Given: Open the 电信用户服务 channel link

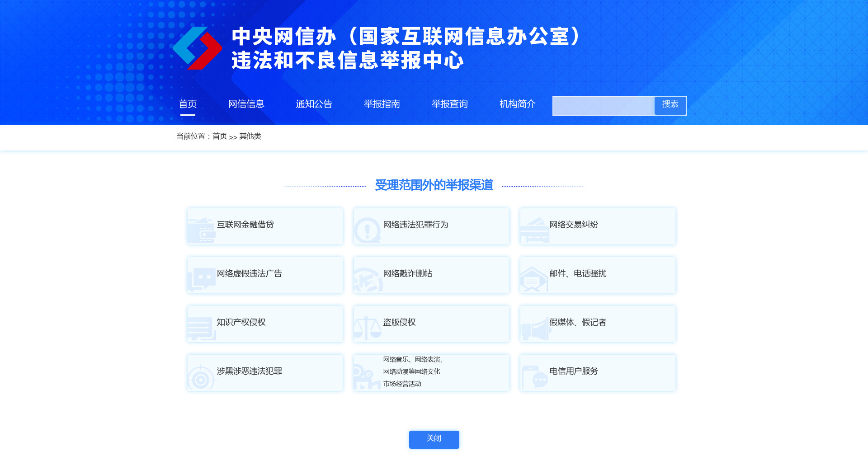Looking at the screenshot, I should coord(598,373).
